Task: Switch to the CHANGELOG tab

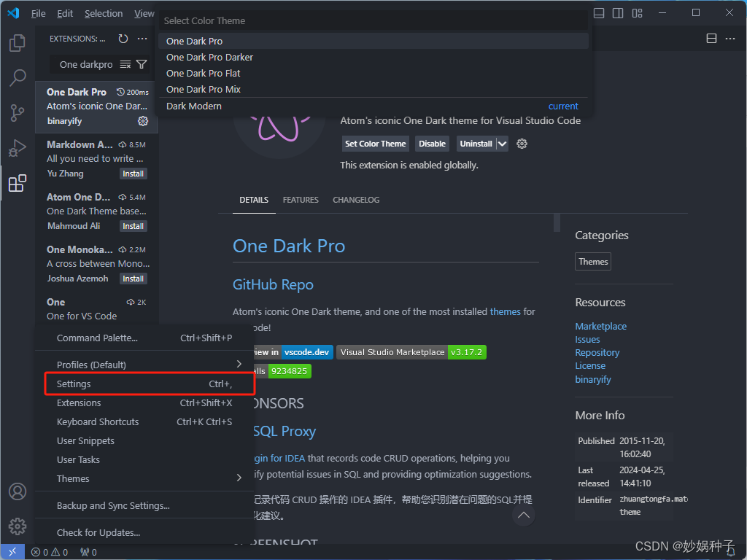Action: coord(356,200)
